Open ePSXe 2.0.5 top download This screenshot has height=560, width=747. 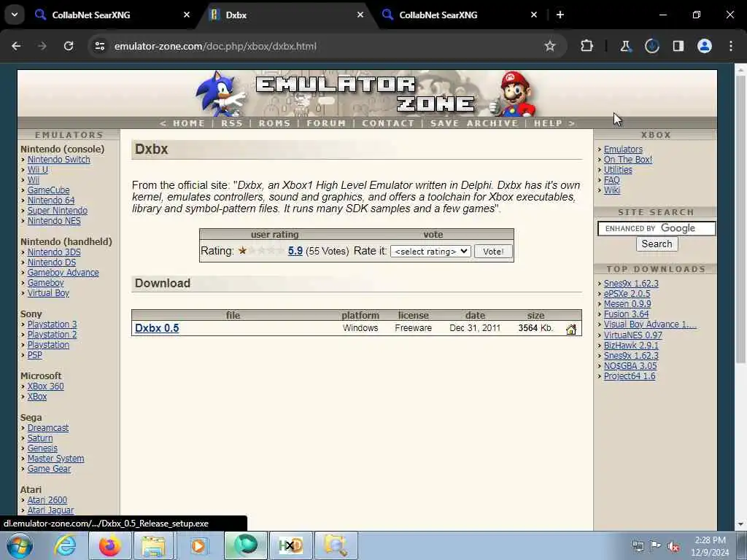tap(627, 294)
